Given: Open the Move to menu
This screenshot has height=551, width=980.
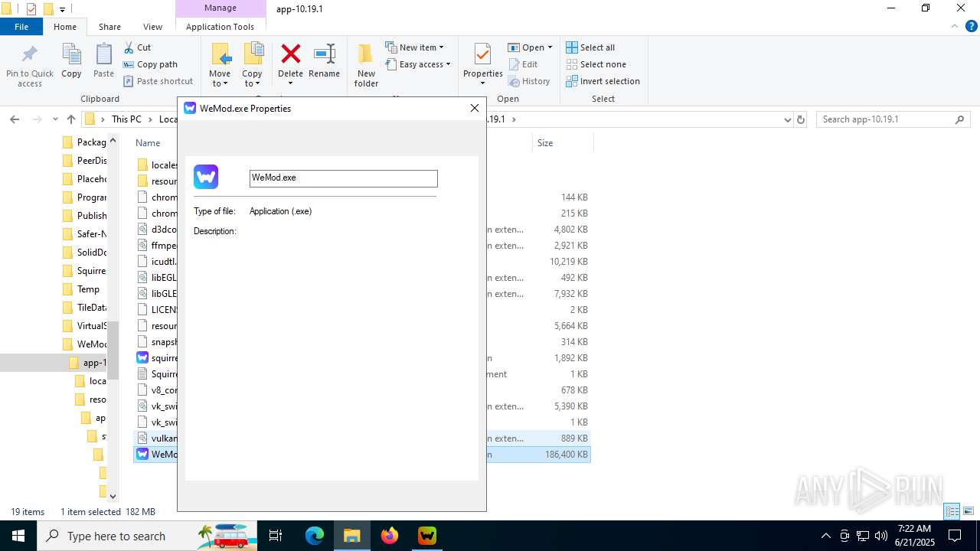Looking at the screenshot, I should 220,65.
